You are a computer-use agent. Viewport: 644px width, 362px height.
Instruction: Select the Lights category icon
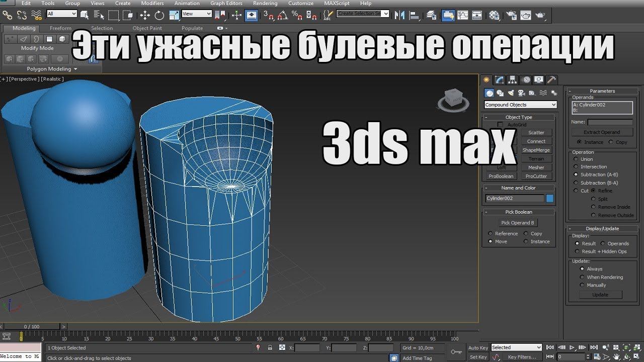tap(511, 93)
